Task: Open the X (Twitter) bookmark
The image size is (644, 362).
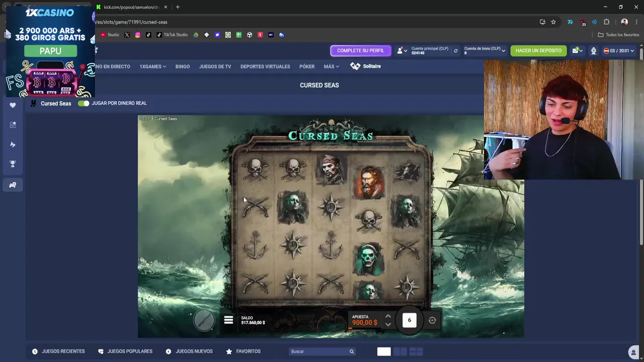Action: coord(127,35)
